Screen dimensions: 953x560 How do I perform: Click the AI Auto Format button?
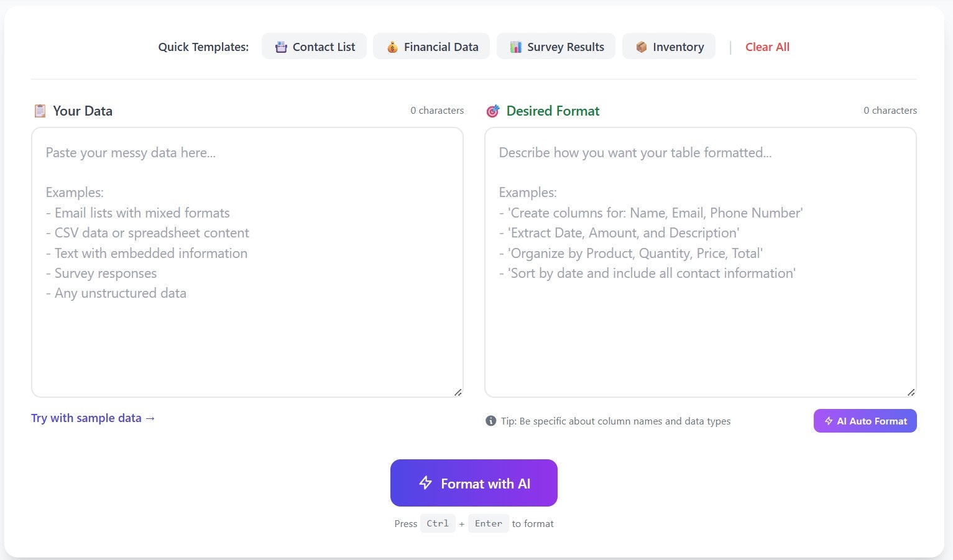point(865,421)
